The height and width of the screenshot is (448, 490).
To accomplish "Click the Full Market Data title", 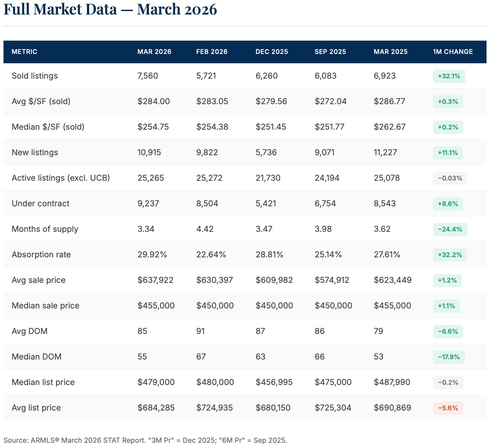I will [x=110, y=9].
